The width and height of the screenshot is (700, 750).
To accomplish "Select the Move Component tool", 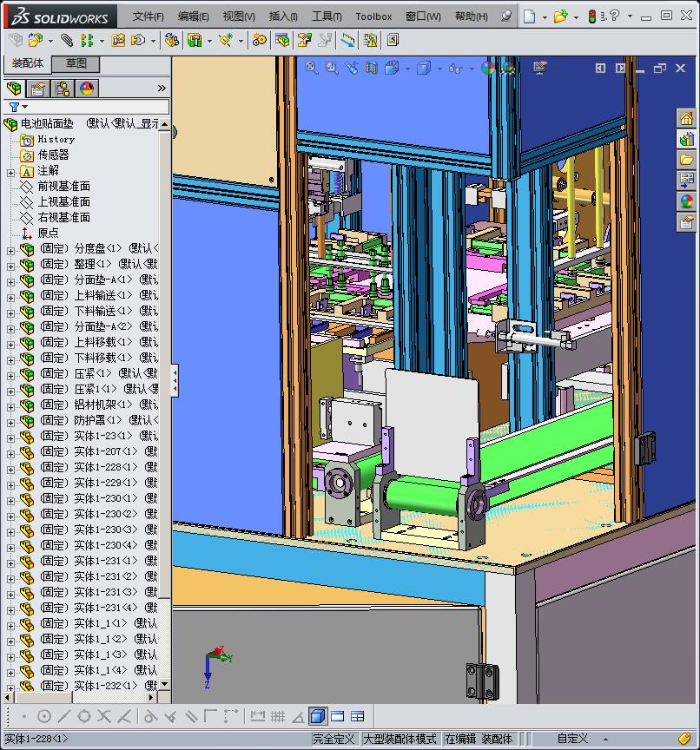I will pyautogui.click(x=138, y=41).
